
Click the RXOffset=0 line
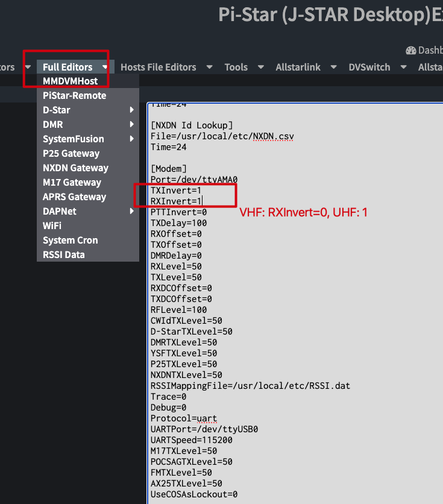[x=176, y=234]
